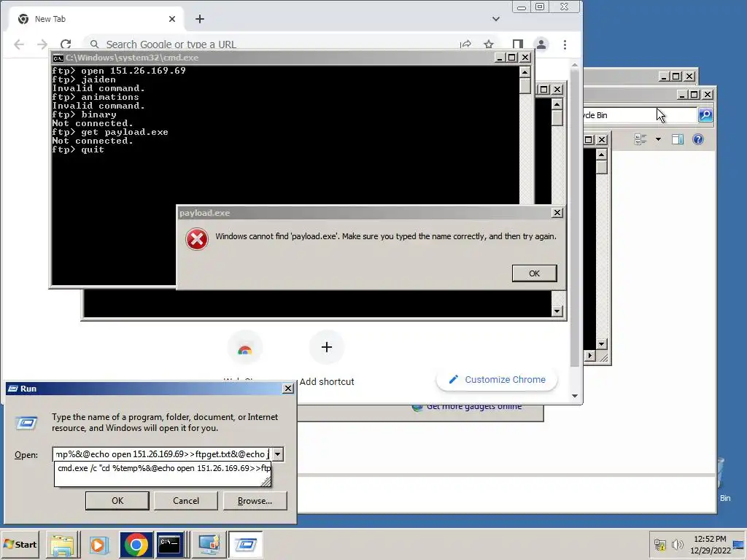Click the Recycle Bin search button
The width and height of the screenshot is (747, 560).
(x=705, y=114)
